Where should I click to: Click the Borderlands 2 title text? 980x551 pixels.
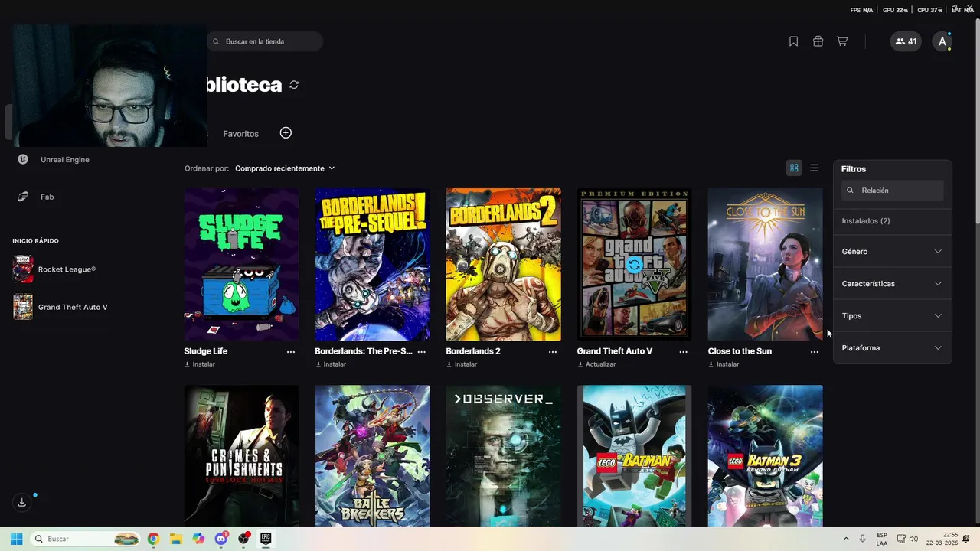point(473,351)
